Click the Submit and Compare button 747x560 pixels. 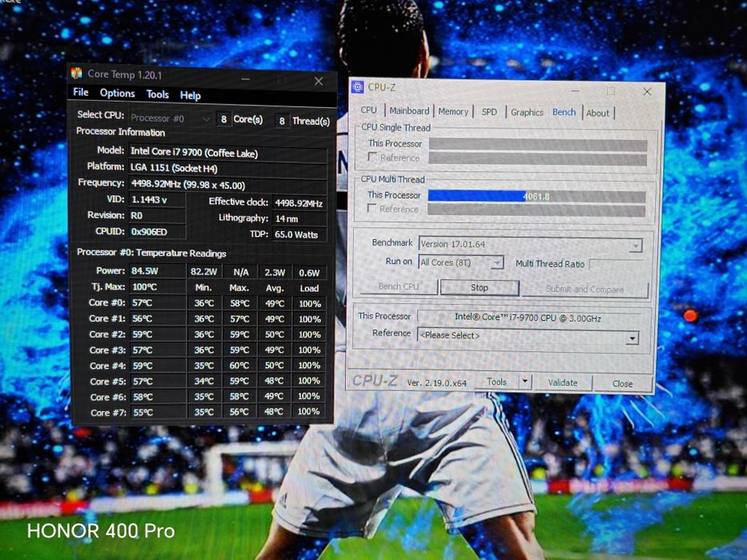pyautogui.click(x=585, y=289)
